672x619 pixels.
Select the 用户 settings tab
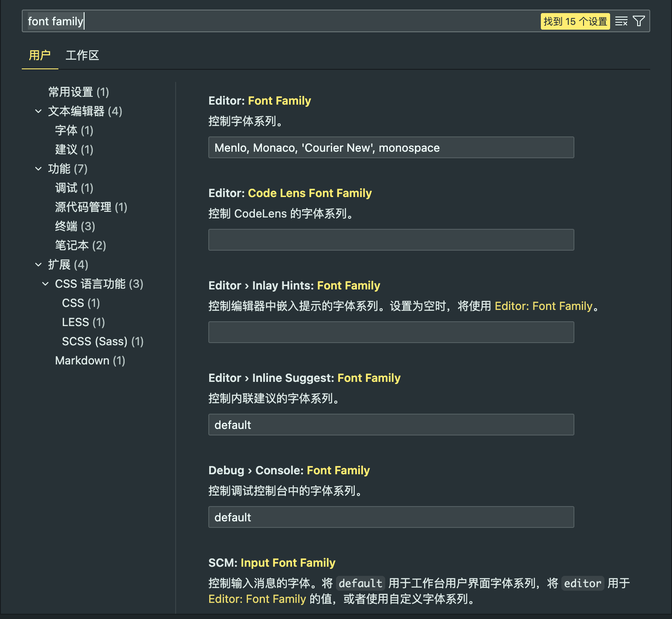click(x=40, y=55)
